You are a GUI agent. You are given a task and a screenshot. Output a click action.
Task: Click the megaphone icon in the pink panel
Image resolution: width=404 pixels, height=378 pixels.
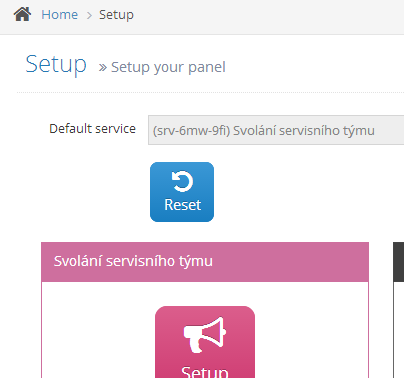pyautogui.click(x=205, y=335)
